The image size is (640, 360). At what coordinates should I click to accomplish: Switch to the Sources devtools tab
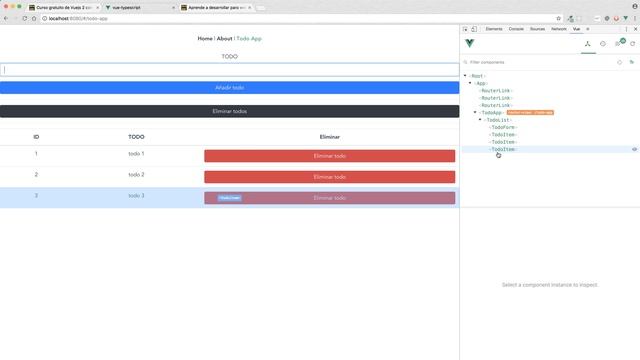pyautogui.click(x=537, y=29)
